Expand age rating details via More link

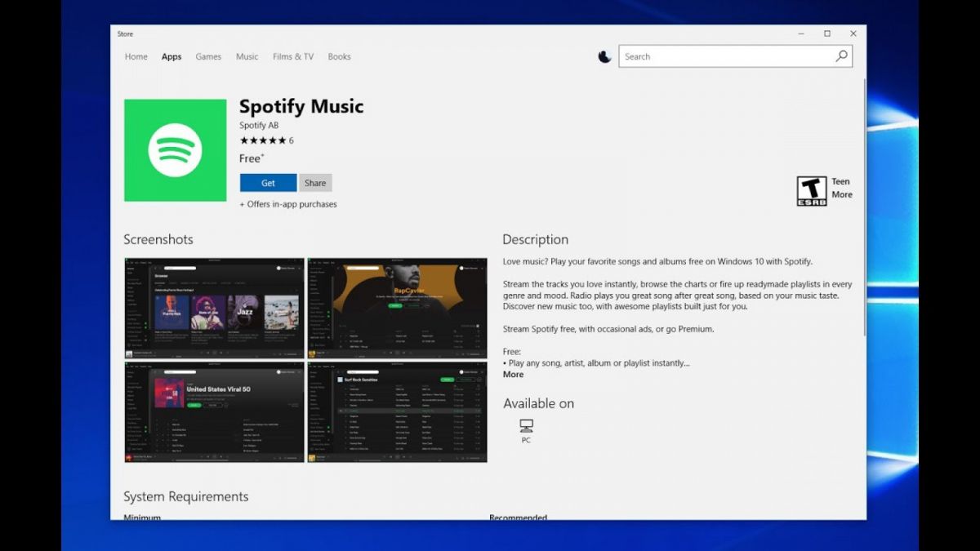coord(842,194)
